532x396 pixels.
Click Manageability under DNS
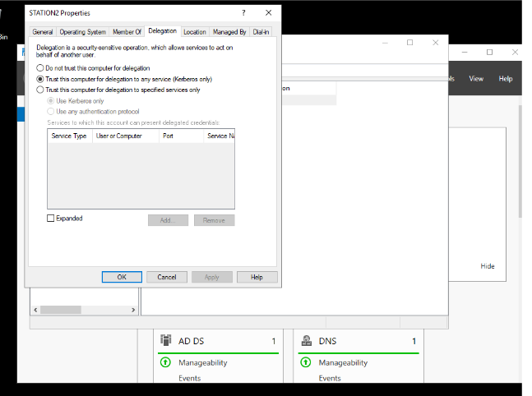tap(343, 363)
